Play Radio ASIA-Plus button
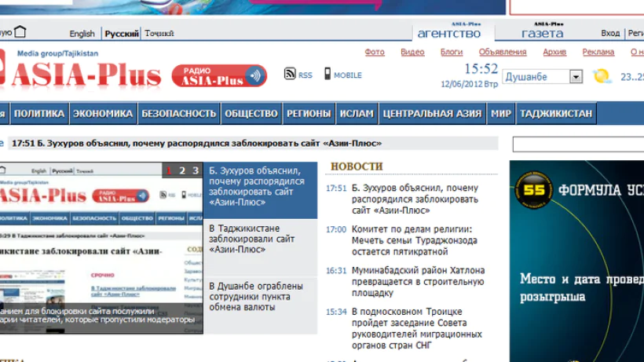Screen dimensions: 644x362 (x=219, y=75)
